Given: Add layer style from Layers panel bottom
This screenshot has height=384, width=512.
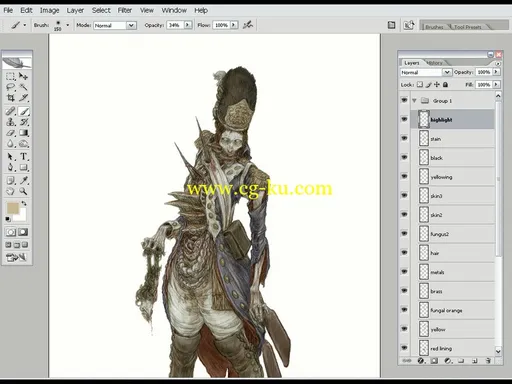Looking at the screenshot, I should [421, 361].
